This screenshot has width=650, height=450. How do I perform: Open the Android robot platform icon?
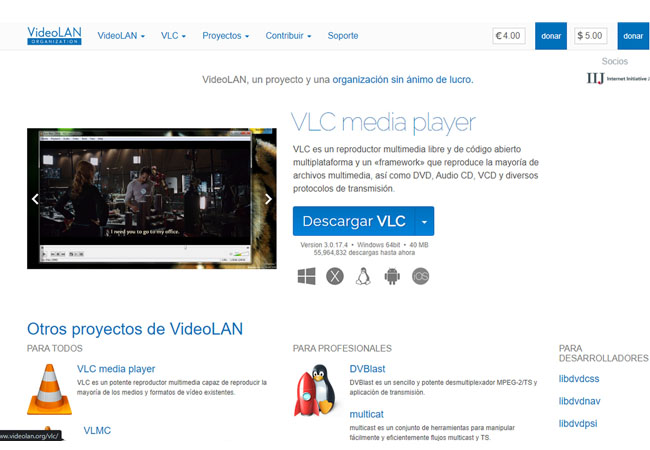[392, 276]
